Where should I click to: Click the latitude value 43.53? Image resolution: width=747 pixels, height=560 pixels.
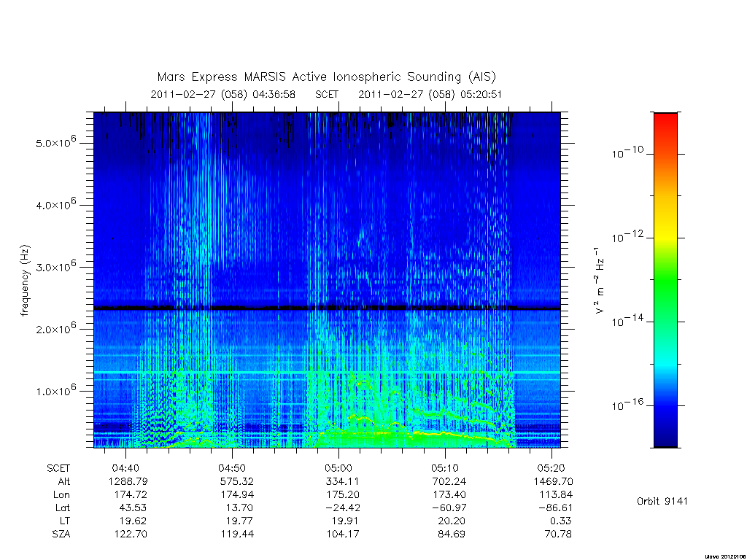click(133, 507)
